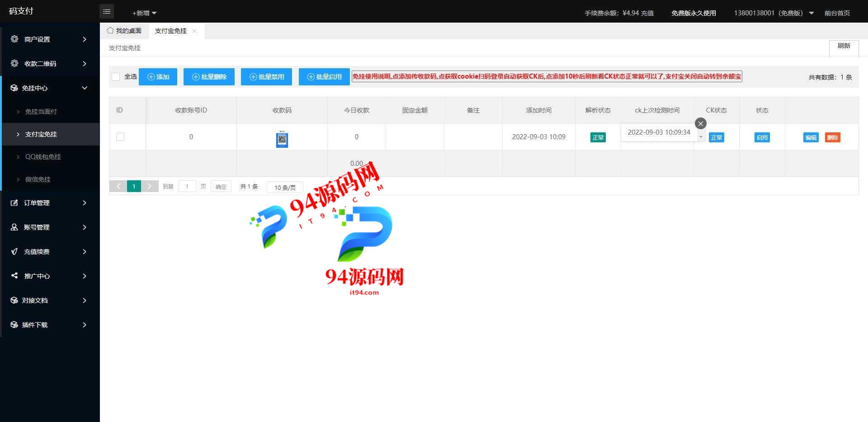The width and height of the screenshot is (868, 422).
Task: Click the 订单管理 edit icon
Action: [14, 202]
